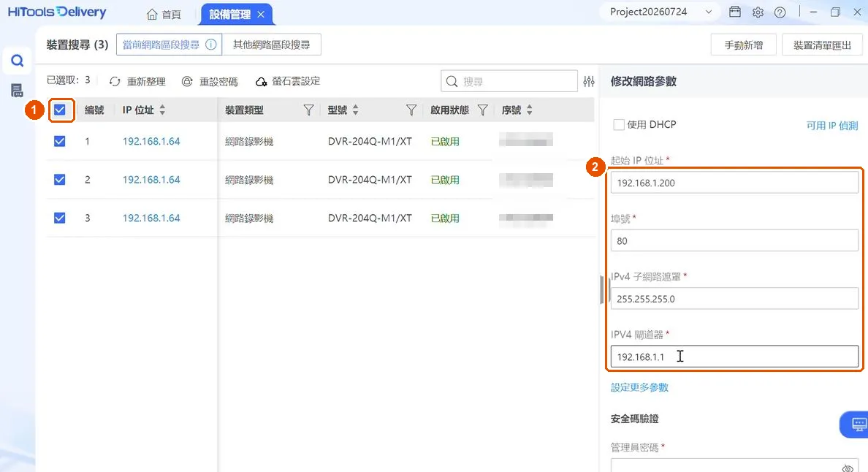
Task: Toggle password visibility eye icon
Action: 847,468
